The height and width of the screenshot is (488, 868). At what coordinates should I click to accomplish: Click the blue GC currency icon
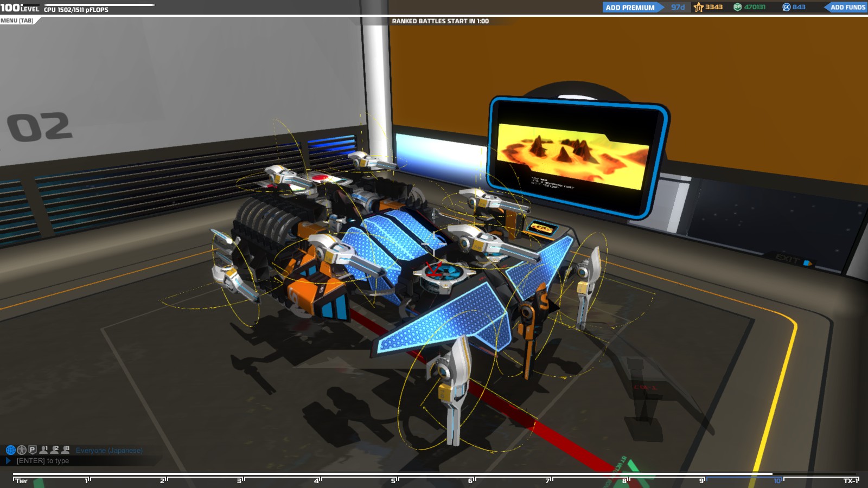786,7
